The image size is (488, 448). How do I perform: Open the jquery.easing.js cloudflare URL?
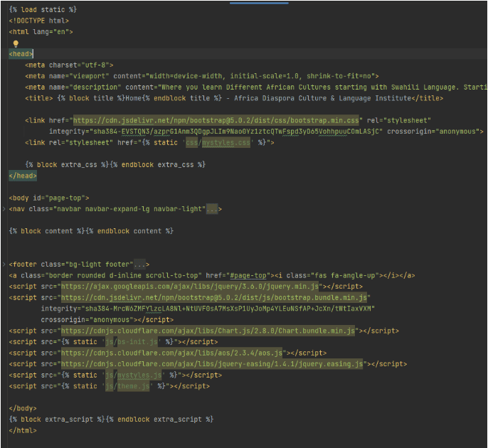212,364
